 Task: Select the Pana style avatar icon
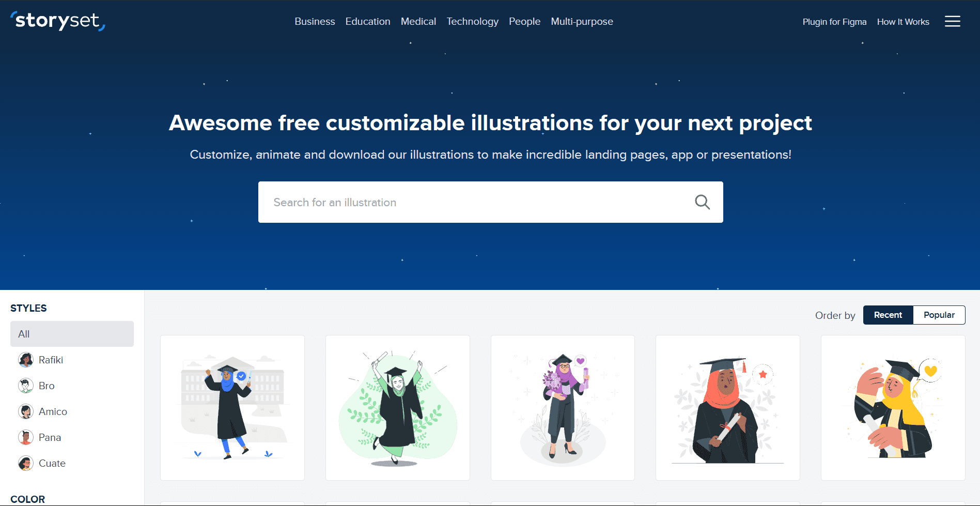tap(26, 437)
